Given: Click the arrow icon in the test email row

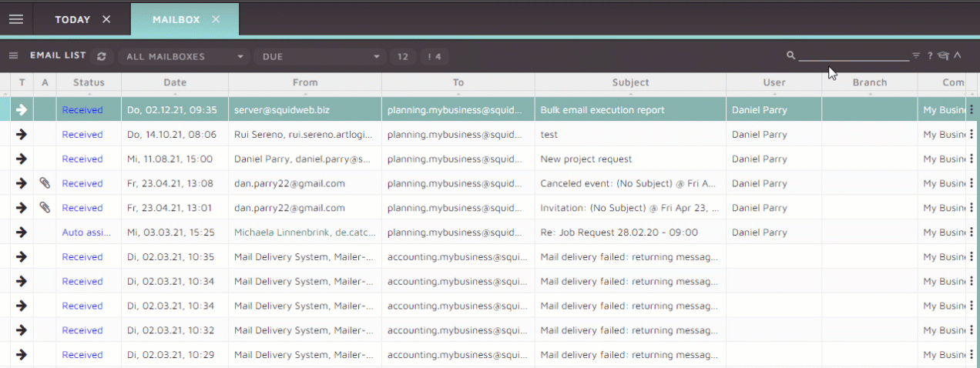Looking at the screenshot, I should pyautogui.click(x=22, y=135).
